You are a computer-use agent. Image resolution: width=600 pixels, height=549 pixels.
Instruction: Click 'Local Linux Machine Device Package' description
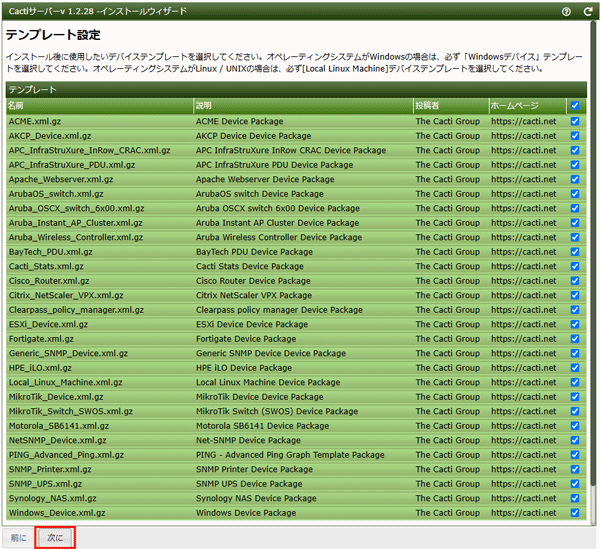coord(268,382)
